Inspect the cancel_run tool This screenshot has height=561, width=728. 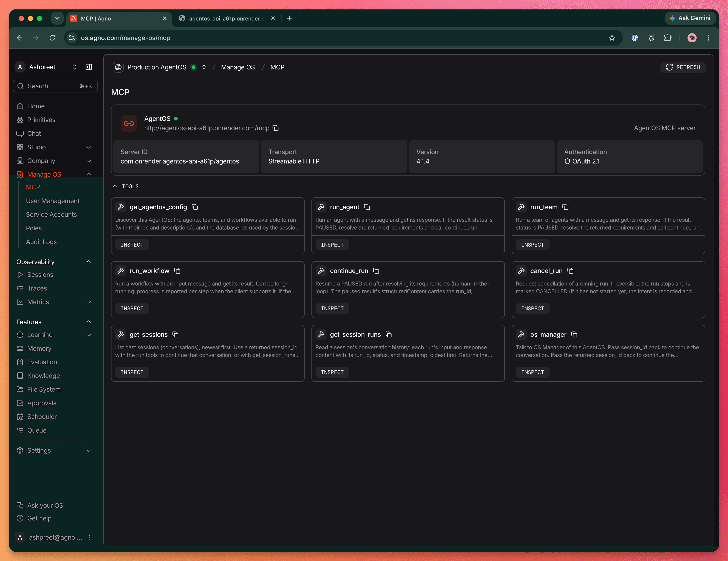point(532,309)
